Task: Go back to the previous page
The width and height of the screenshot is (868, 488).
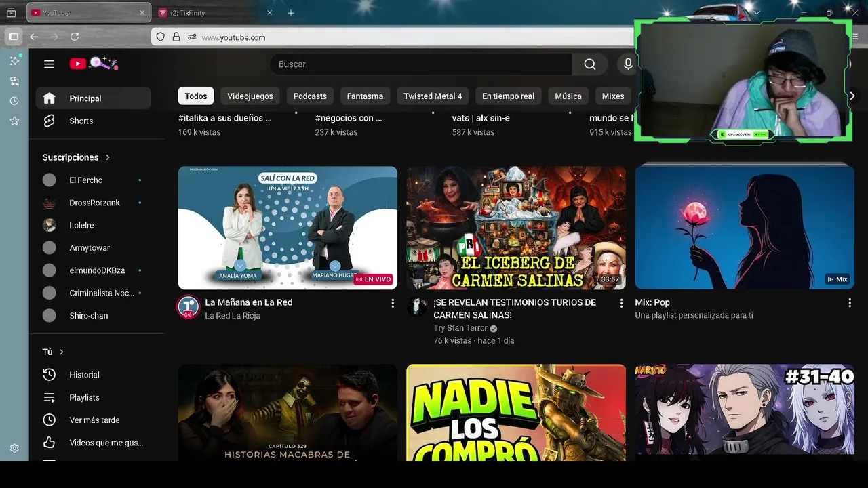Action: 34,37
